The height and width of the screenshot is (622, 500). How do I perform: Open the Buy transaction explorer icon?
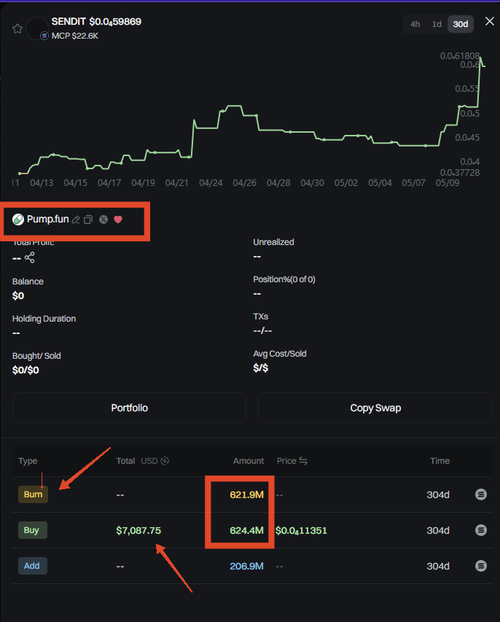point(481,530)
